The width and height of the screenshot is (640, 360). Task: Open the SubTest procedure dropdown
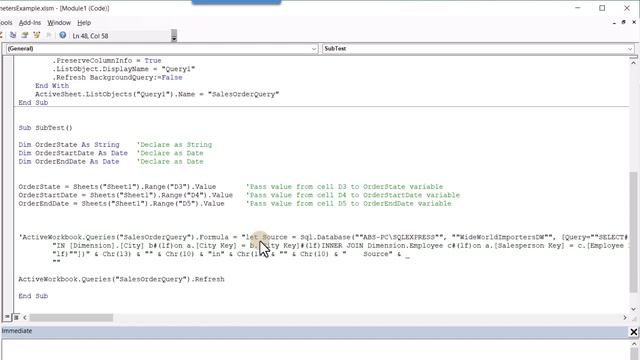(478, 49)
